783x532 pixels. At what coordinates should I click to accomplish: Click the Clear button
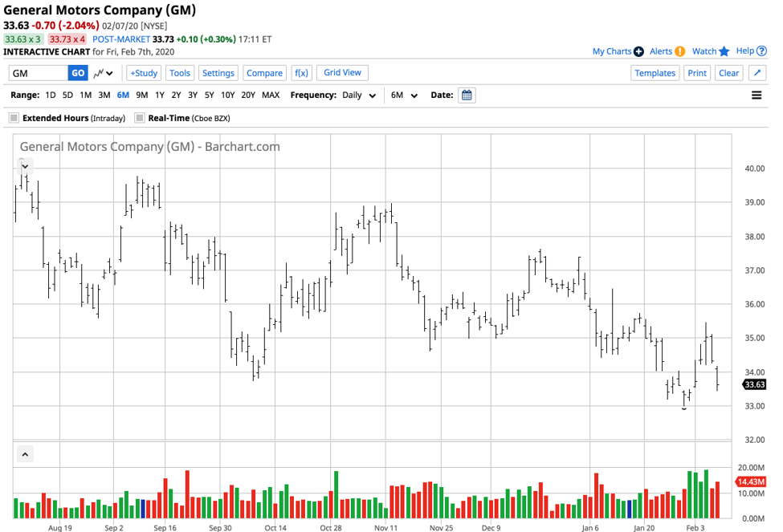[x=729, y=73]
